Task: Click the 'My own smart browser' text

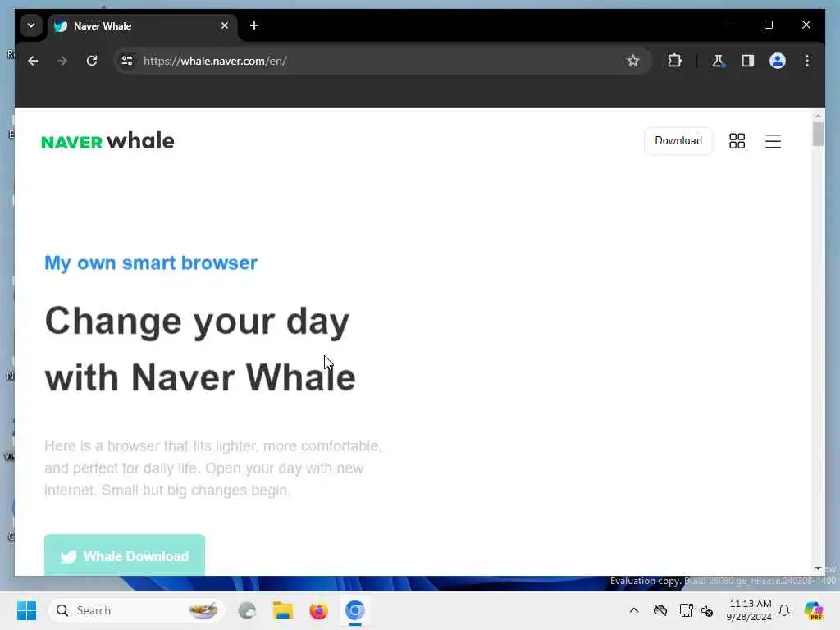Action: [x=151, y=263]
